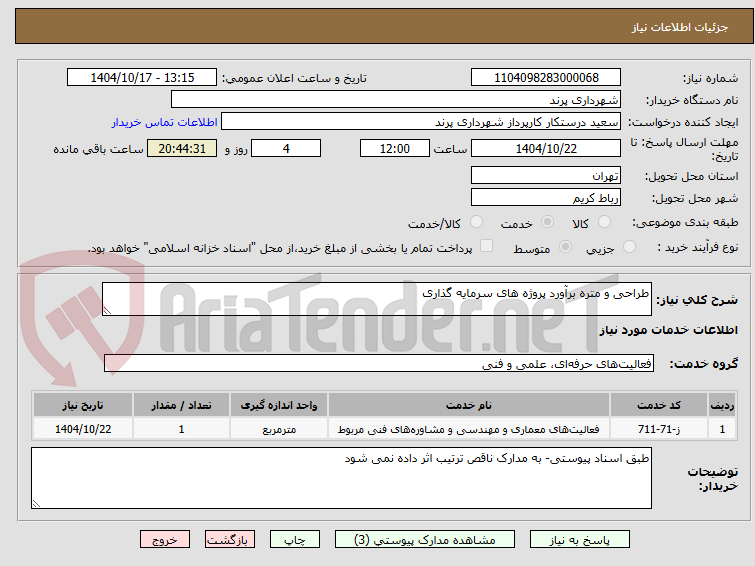Click the resize handle of description textarea
Screen dimensions: 755x566
coord(107,311)
